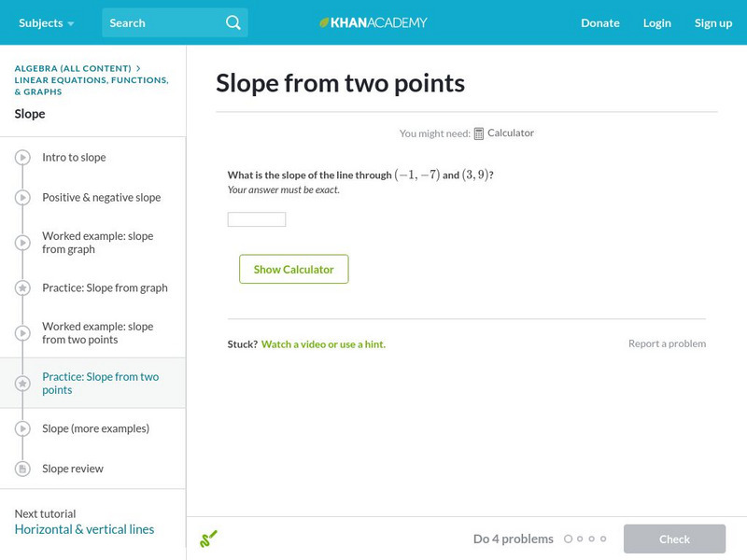747x560 pixels.
Task: Select Worked example: slope from graph lesson
Action: (x=97, y=243)
